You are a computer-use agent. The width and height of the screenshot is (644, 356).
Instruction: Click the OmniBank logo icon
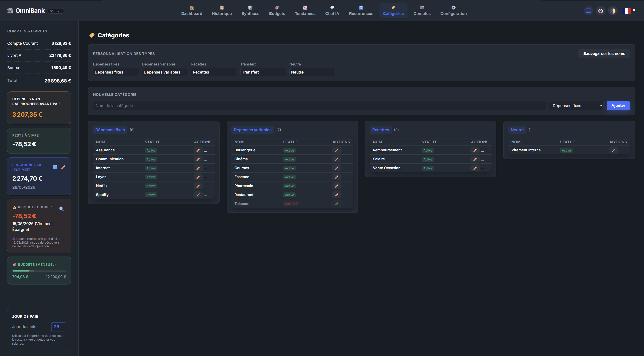pos(10,11)
